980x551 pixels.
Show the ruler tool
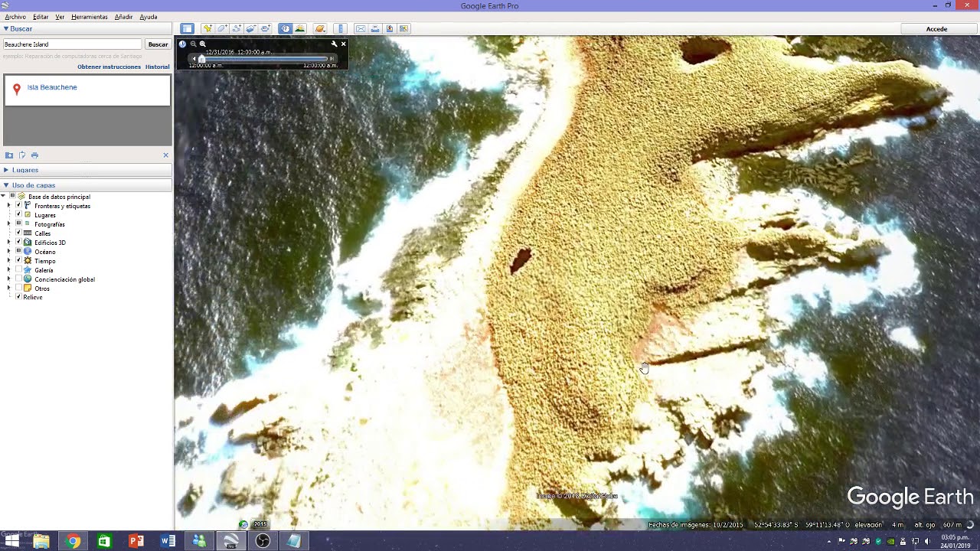click(x=341, y=28)
